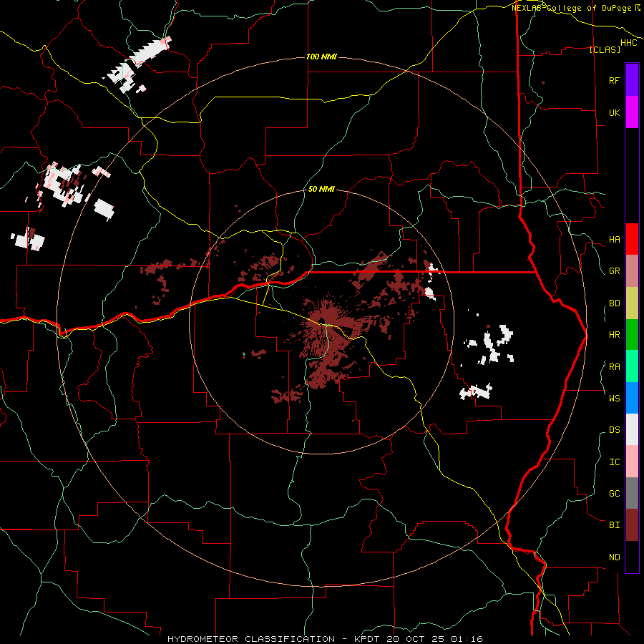Select the dusty pink GR legend swatch

click(x=632, y=271)
